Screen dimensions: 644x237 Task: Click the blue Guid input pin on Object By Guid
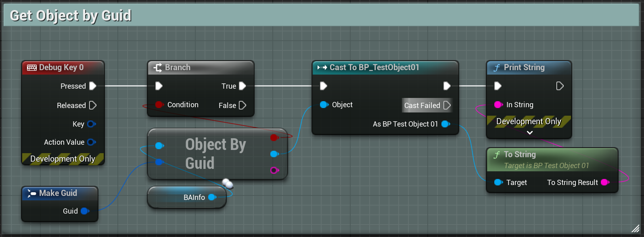pyautogui.click(x=159, y=162)
